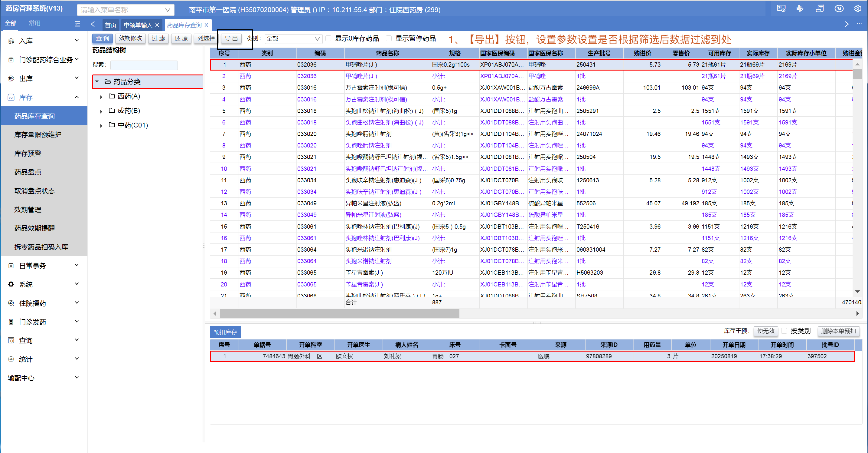
Task: Check the 按类别 checkbox
Action: tap(784, 331)
